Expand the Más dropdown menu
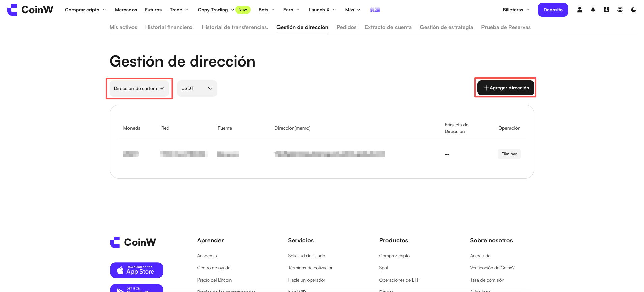Viewport: 644px width, 292px height. [353, 10]
